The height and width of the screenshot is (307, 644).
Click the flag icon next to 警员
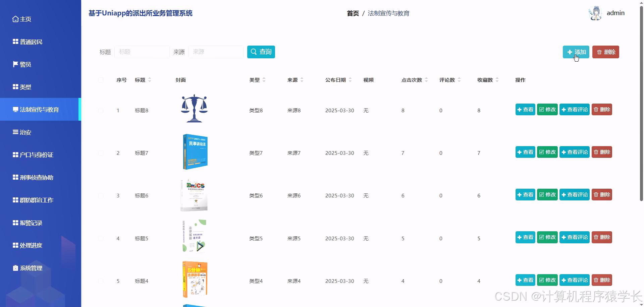coord(15,64)
